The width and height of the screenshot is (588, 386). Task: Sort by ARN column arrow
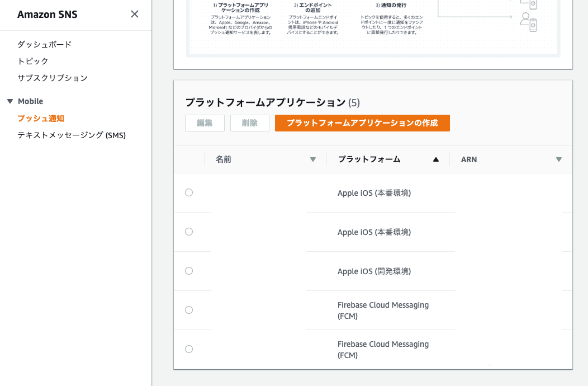(559, 159)
